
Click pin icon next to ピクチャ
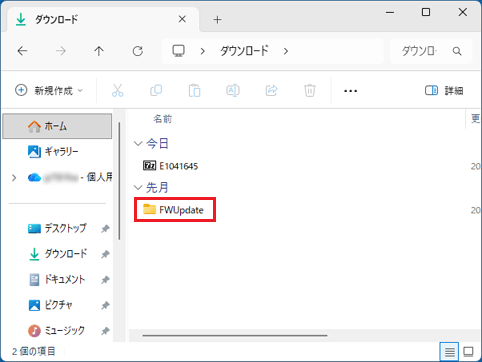click(105, 305)
